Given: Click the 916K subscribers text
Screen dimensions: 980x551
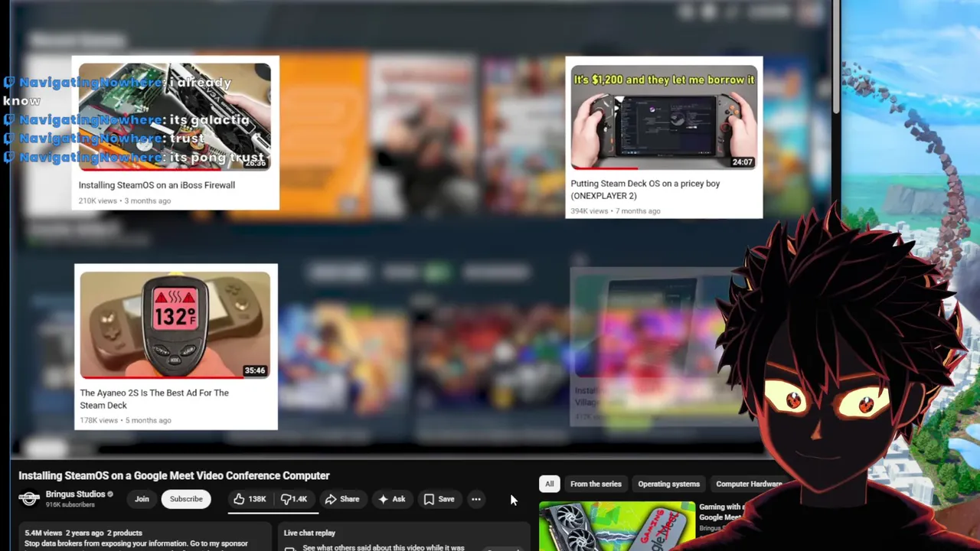Looking at the screenshot, I should tap(70, 505).
